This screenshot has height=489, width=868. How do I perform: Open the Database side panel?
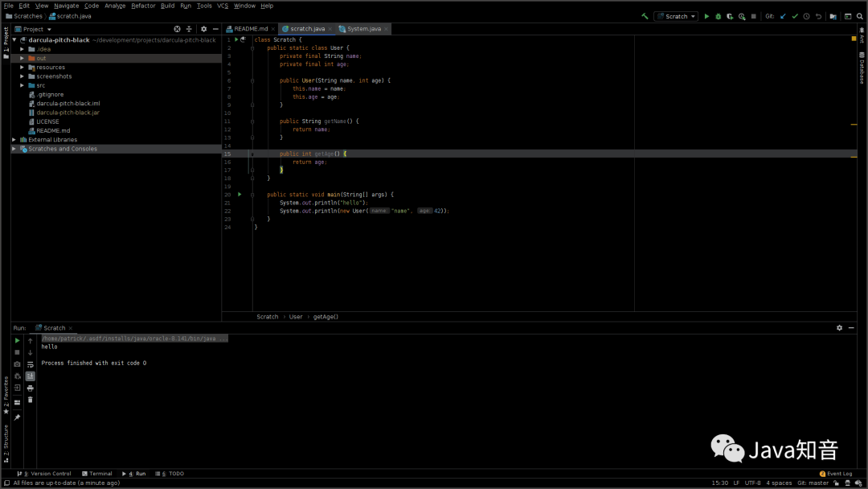pos(862,68)
